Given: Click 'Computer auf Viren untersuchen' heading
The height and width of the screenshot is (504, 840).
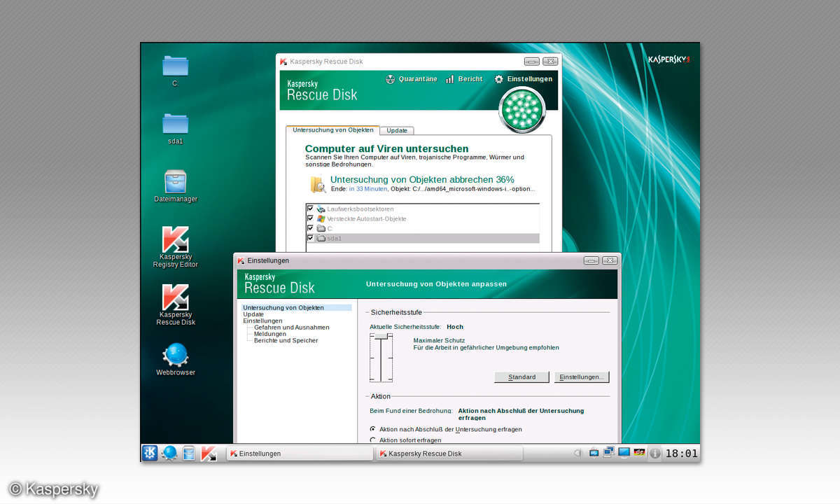Looking at the screenshot, I should click(387, 148).
